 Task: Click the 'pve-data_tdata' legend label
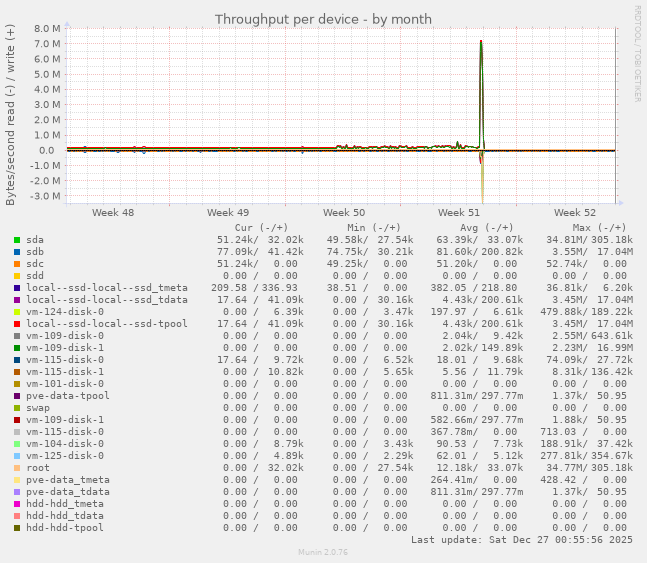coord(68,492)
